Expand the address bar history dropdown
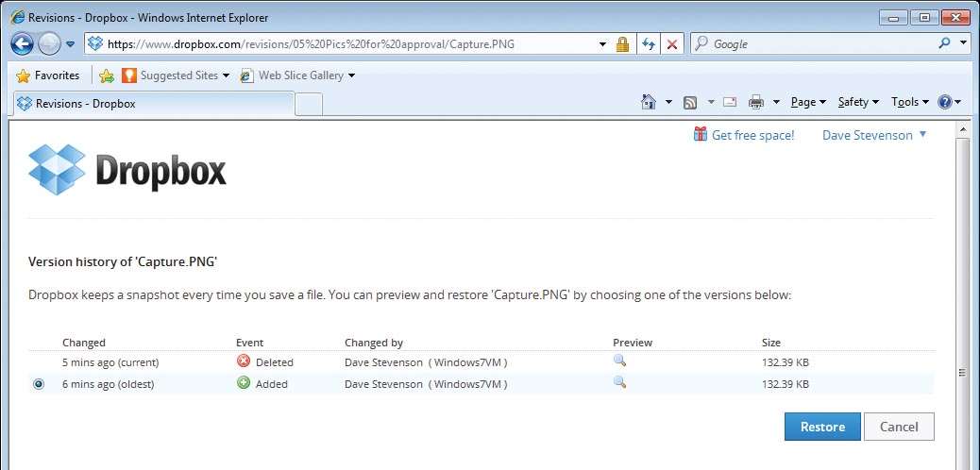Screen dimensions: 980x470 point(602,44)
